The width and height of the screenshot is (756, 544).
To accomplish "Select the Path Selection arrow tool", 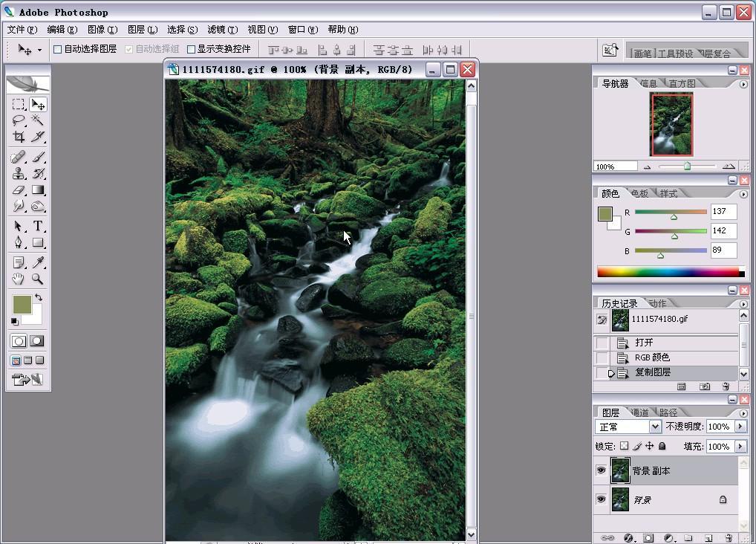I will [19, 226].
